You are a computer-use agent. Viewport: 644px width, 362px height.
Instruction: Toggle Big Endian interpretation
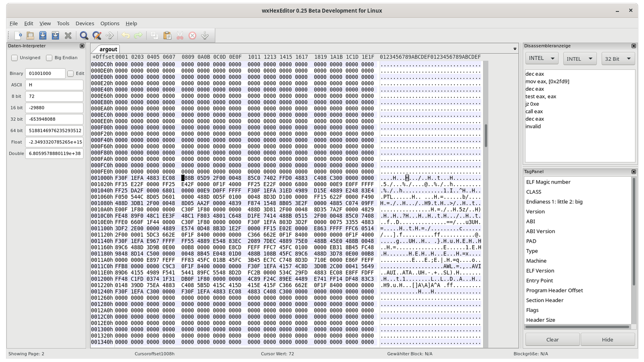click(48, 57)
